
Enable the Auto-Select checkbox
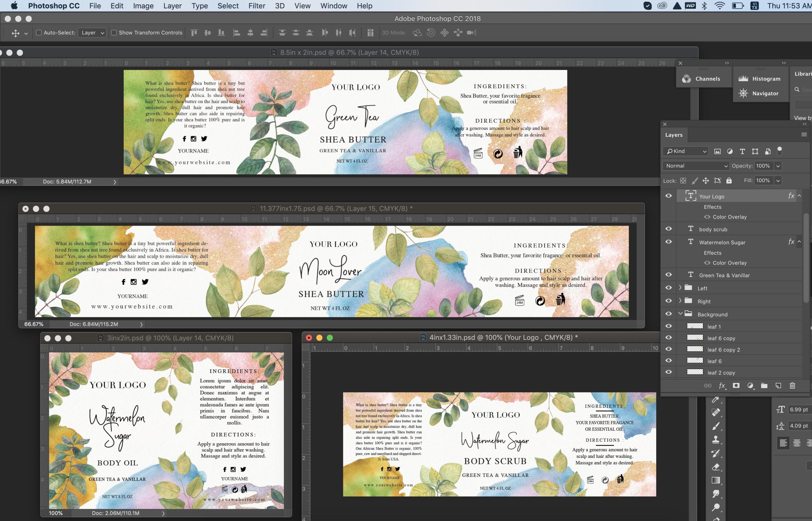[x=39, y=33]
